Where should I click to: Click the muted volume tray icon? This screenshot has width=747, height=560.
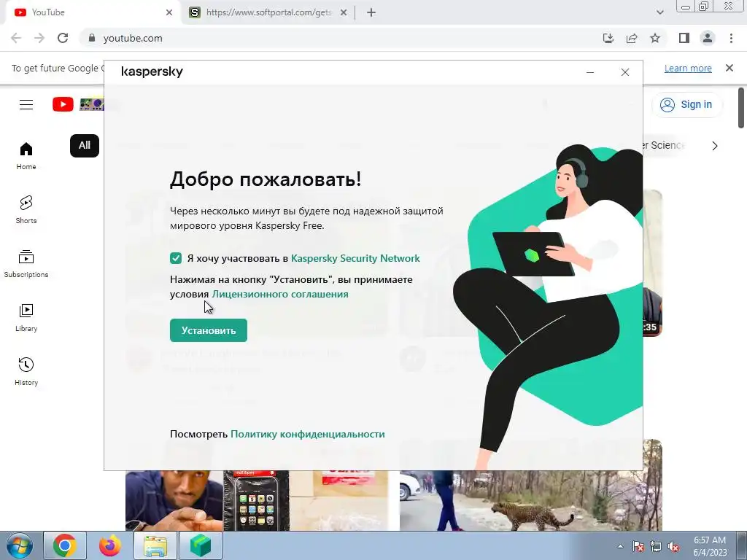coord(673,546)
